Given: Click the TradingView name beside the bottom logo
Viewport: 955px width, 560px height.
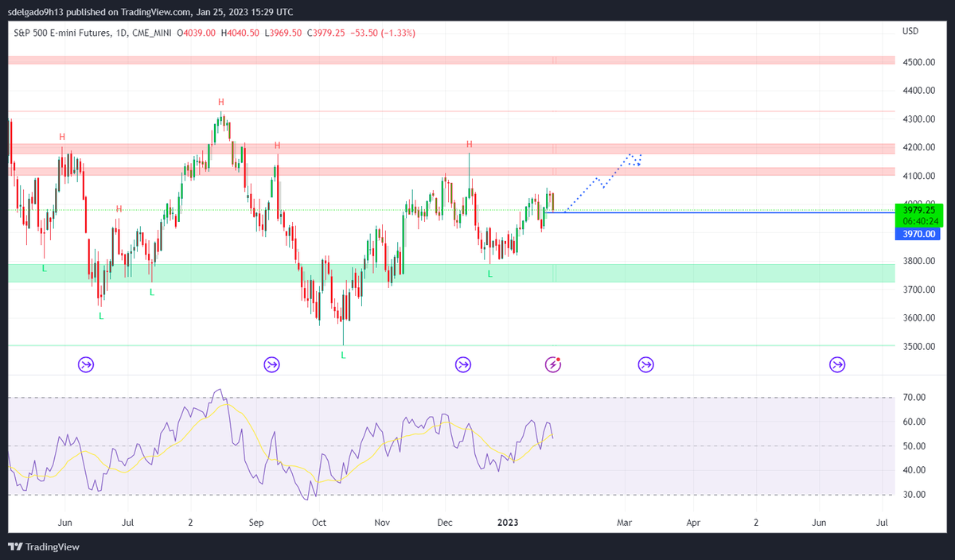Looking at the screenshot, I should [51, 546].
